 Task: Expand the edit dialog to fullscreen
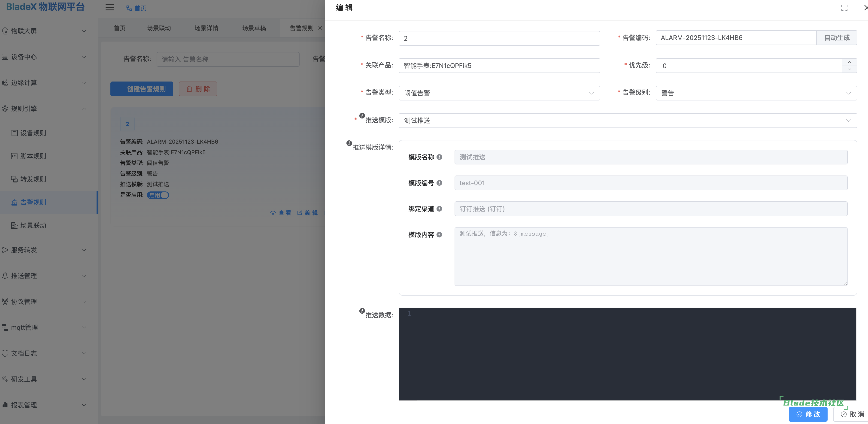pos(844,7)
